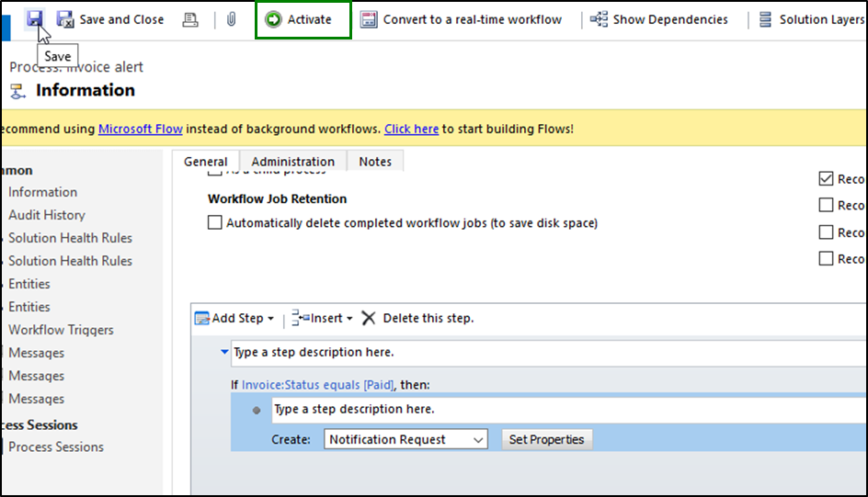
Task: Click the Save floppy disk icon
Action: click(34, 18)
